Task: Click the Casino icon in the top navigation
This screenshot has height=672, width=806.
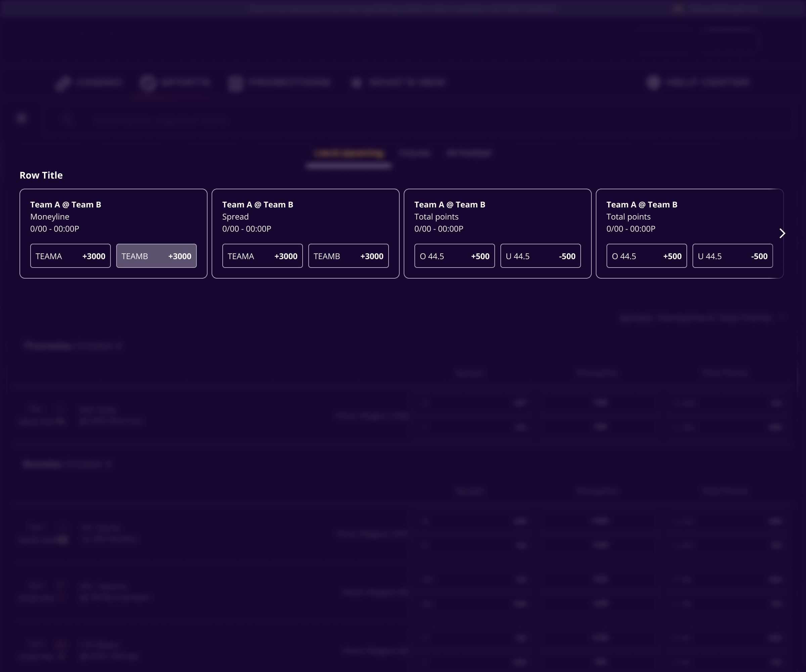Action: [x=63, y=83]
